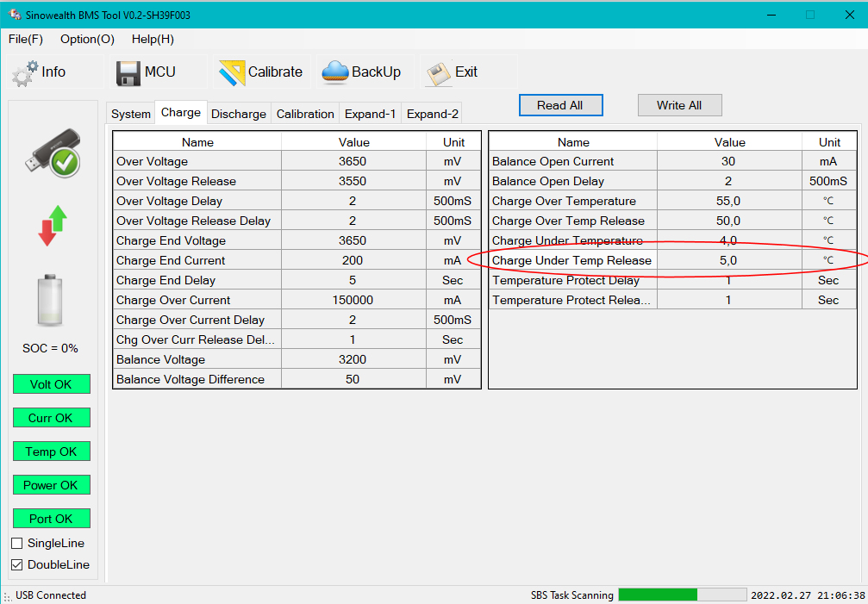Screen dimensions: 868x604
Task: Open BackUp cloud icon
Action: [335, 72]
